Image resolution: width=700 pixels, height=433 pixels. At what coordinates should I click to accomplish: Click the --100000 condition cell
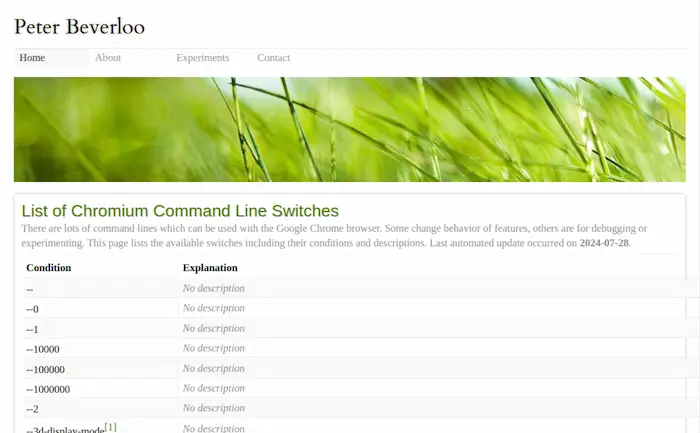point(46,369)
